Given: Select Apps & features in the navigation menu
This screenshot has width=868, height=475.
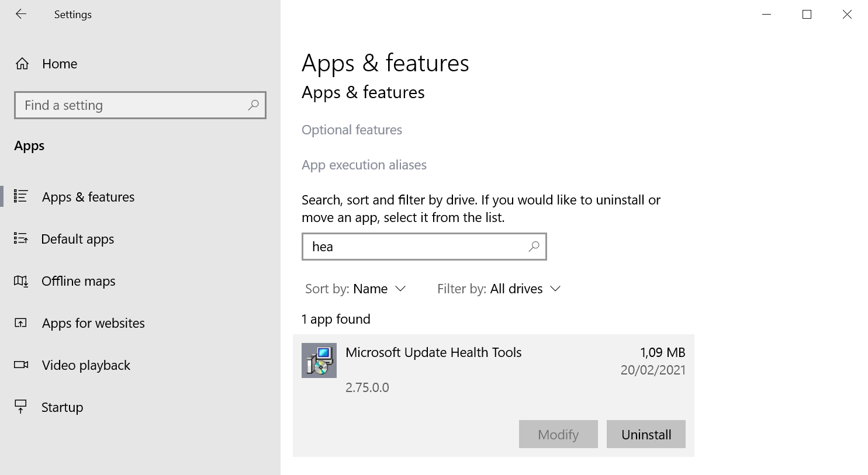Looking at the screenshot, I should pos(88,197).
